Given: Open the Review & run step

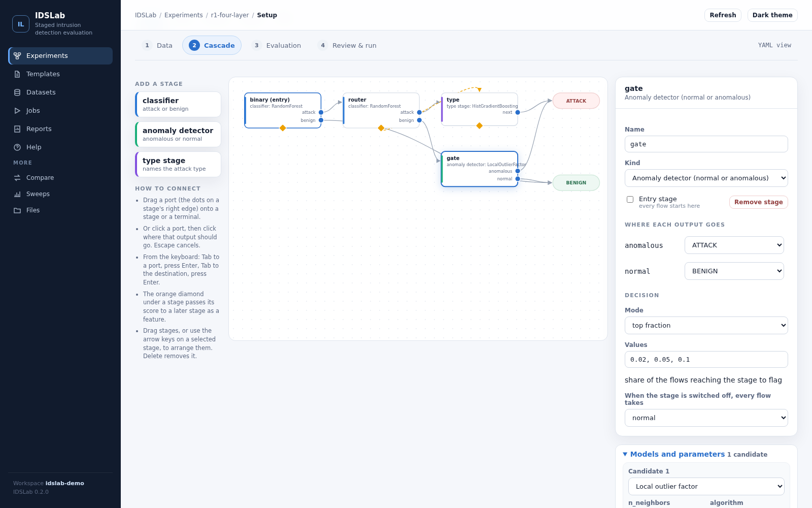Looking at the screenshot, I should click(347, 46).
